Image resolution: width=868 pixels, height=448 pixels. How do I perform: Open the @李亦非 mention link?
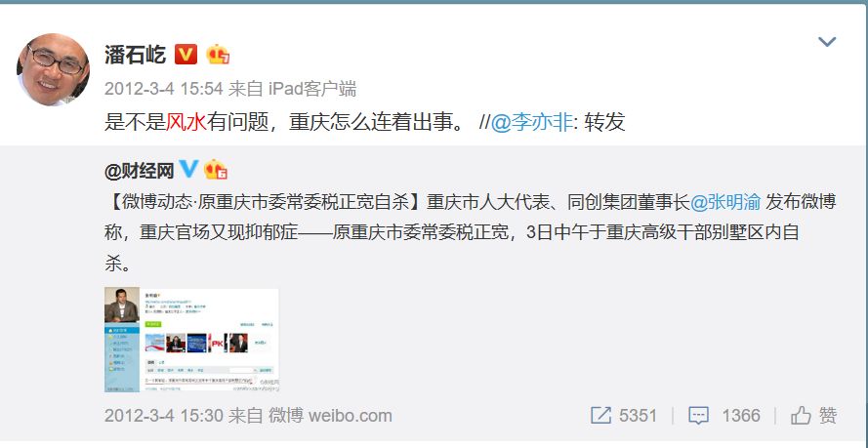point(532,122)
